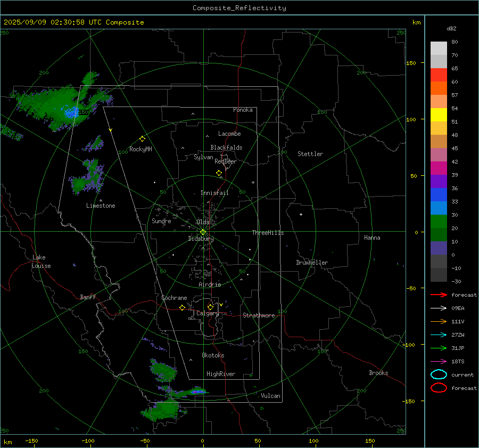Select the cyan 'current' ellipse legend icon
This screenshot has width=479, height=448.
(439, 374)
